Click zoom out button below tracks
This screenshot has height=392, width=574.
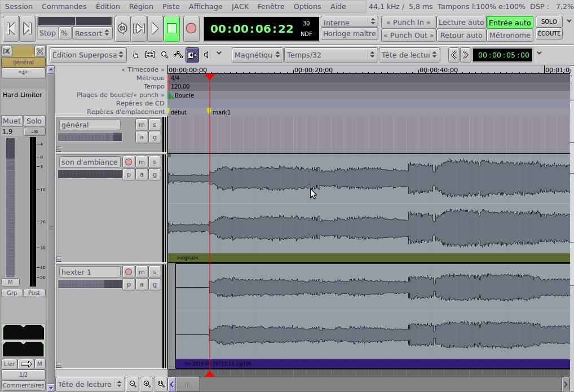(133, 384)
